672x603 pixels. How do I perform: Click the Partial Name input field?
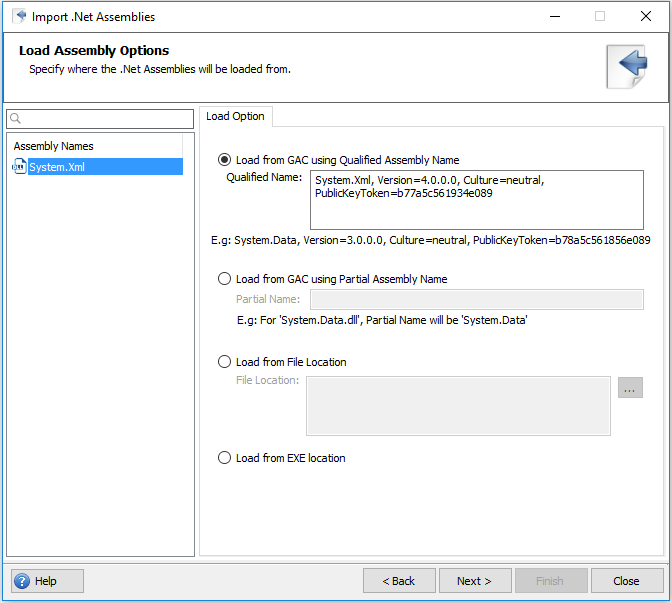click(475, 299)
